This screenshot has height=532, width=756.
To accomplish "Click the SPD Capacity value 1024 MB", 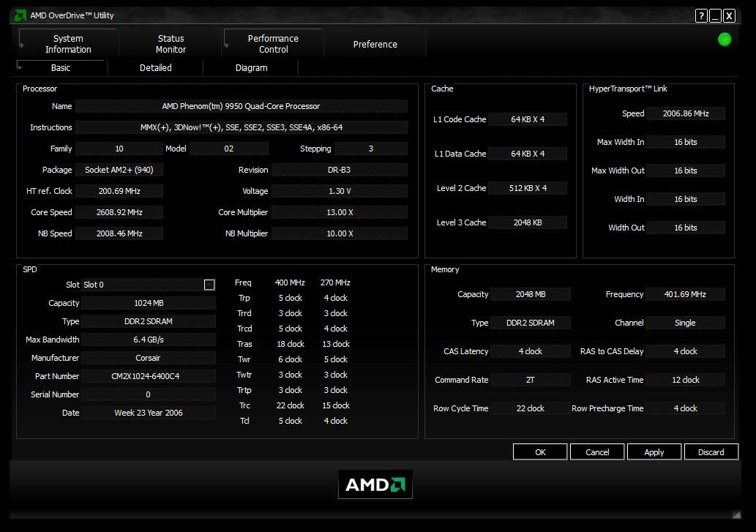I will point(149,303).
